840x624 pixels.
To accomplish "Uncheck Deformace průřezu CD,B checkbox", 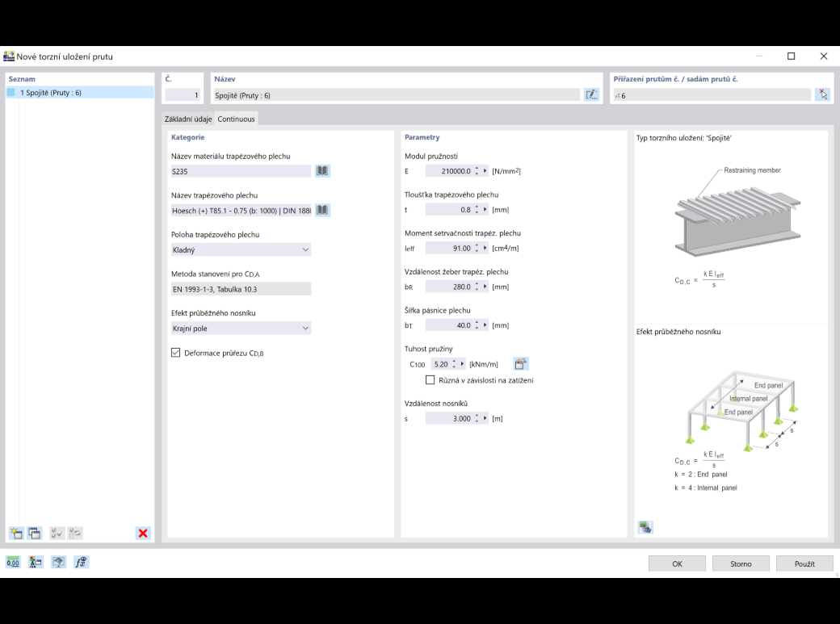I will 176,353.
